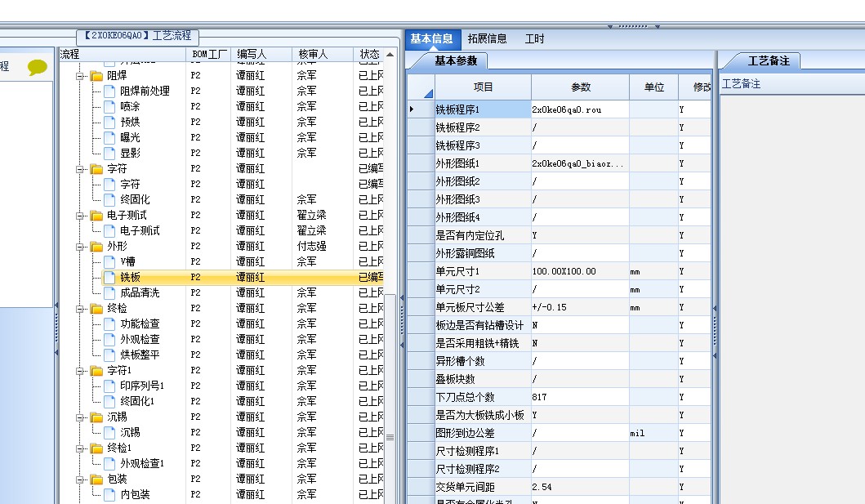Click the document icon beside 铣板
This screenshot has width=865, height=504.
[x=109, y=277]
